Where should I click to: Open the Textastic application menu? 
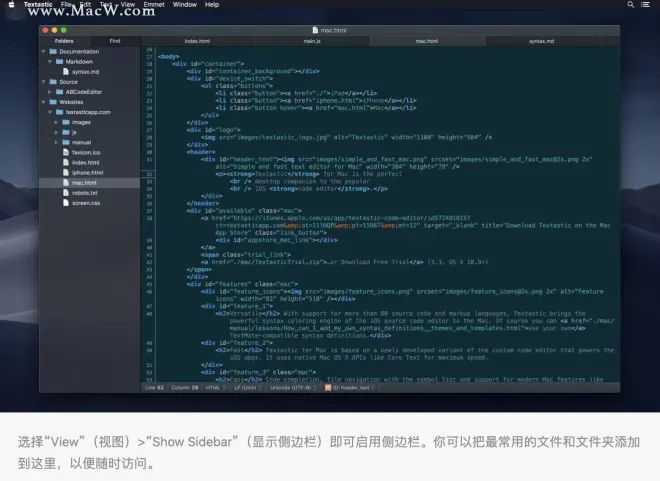tap(38, 4)
